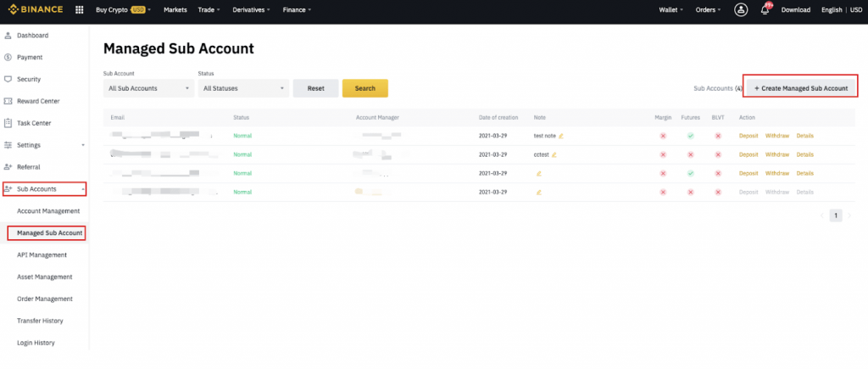Toggle BLVT status in second row
868x369 pixels.
[718, 154]
